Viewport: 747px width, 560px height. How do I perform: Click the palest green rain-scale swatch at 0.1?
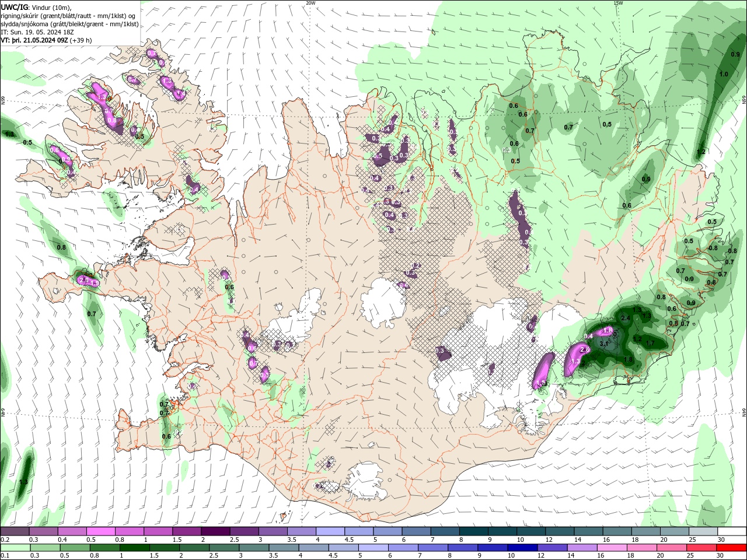pos(15,548)
